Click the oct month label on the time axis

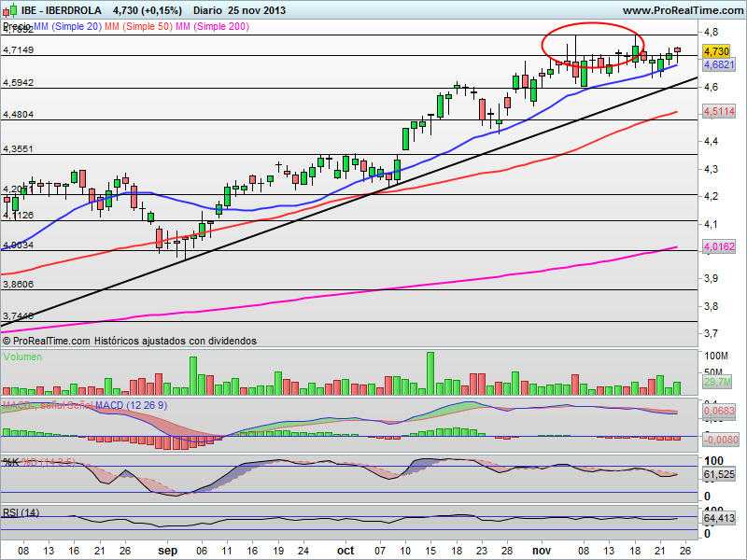pos(345,551)
